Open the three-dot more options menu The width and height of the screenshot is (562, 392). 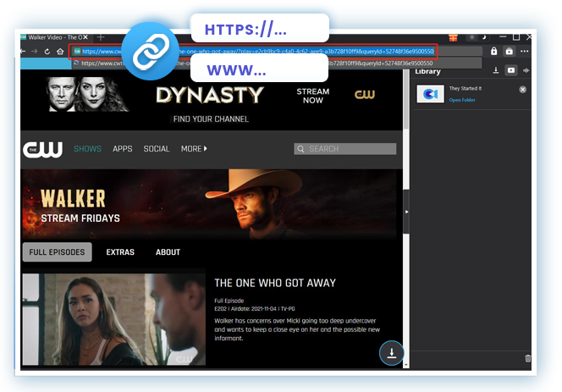pos(525,51)
